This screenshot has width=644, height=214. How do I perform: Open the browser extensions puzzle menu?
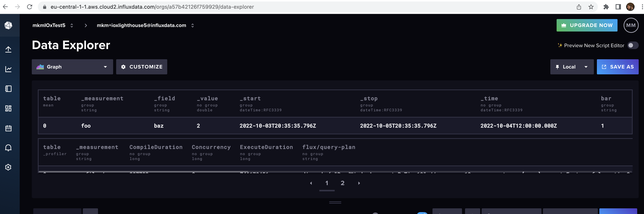(x=606, y=7)
